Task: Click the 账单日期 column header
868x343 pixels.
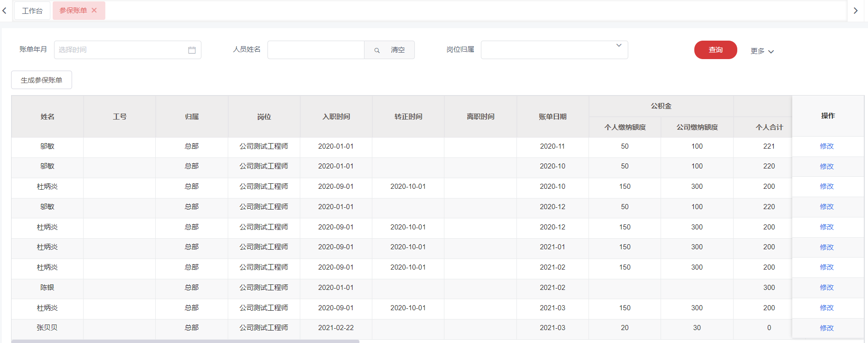Action: coord(552,117)
